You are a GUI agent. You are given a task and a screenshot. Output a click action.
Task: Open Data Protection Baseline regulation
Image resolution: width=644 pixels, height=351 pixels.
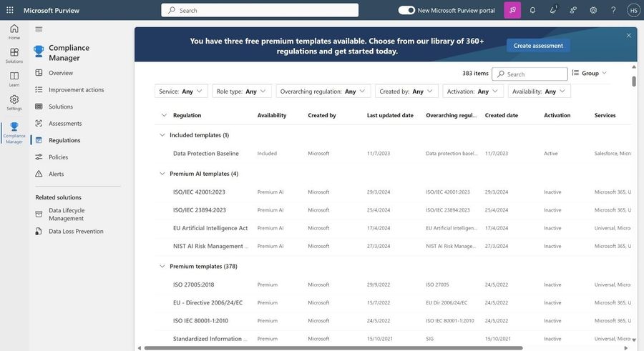(206, 153)
